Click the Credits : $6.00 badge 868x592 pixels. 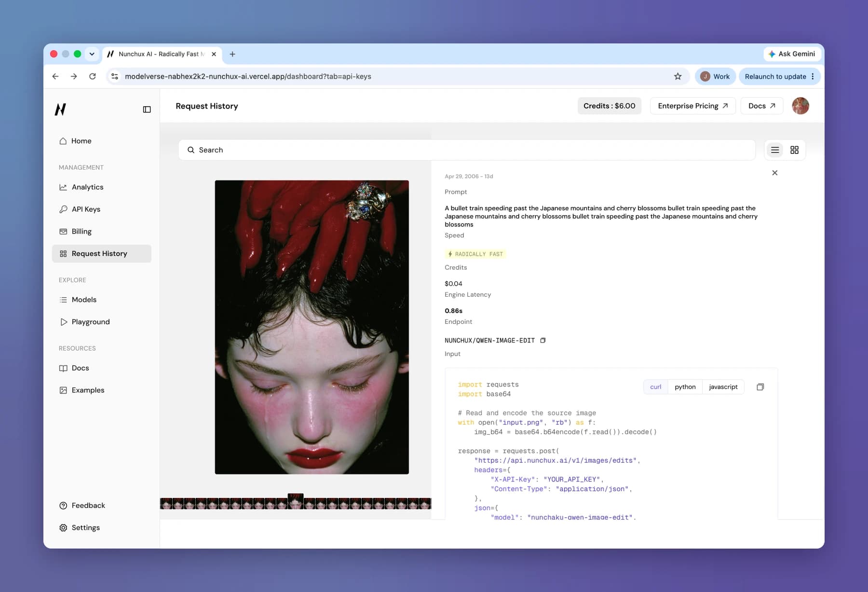click(x=610, y=106)
